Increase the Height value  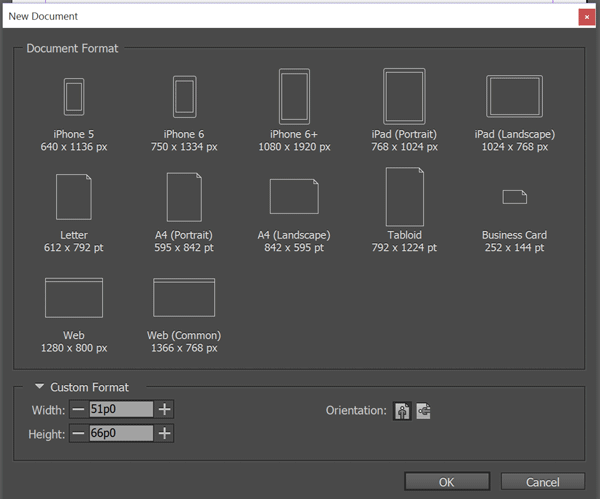(x=164, y=433)
